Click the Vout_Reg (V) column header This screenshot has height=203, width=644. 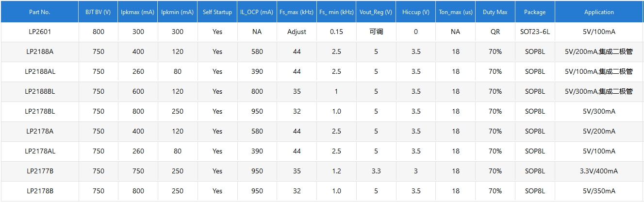[376, 12]
